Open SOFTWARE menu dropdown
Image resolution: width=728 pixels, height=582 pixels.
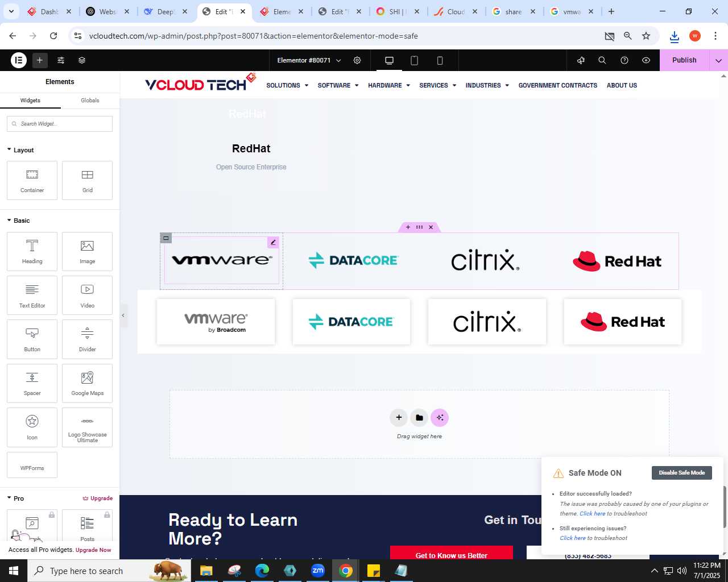click(338, 85)
